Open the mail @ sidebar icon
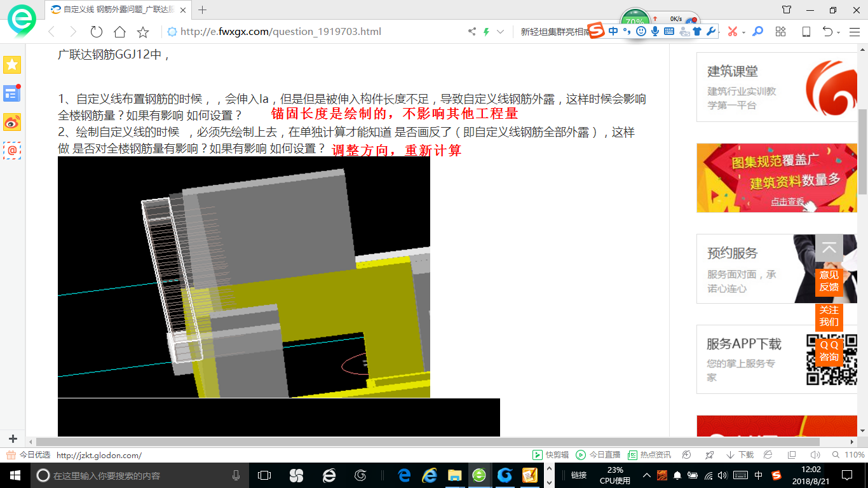 [12, 151]
